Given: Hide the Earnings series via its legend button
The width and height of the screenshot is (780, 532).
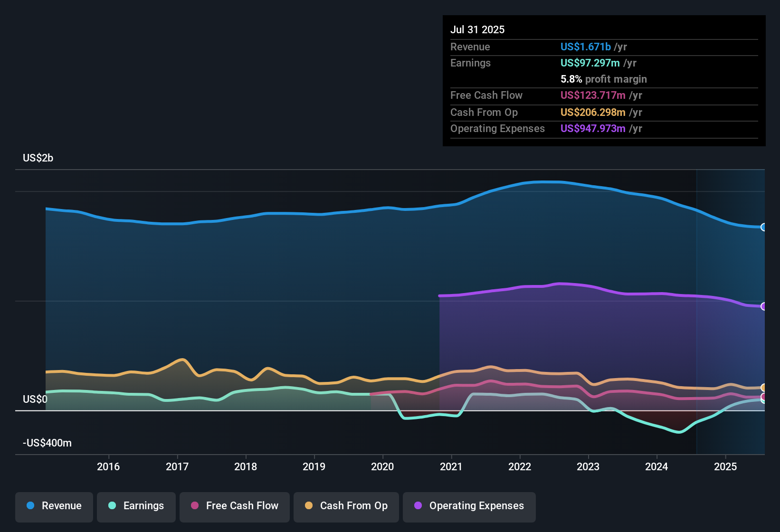Looking at the screenshot, I should (136, 506).
